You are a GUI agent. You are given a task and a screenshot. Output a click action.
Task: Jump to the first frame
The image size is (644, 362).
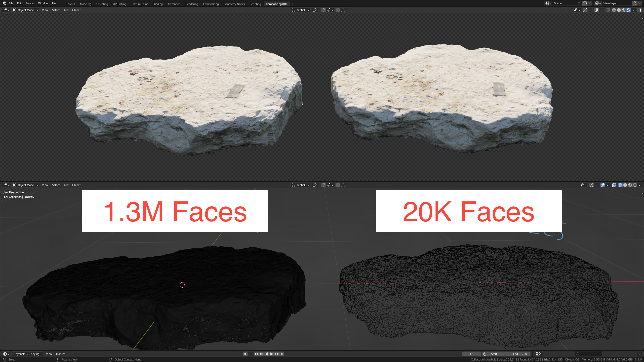tap(256, 354)
